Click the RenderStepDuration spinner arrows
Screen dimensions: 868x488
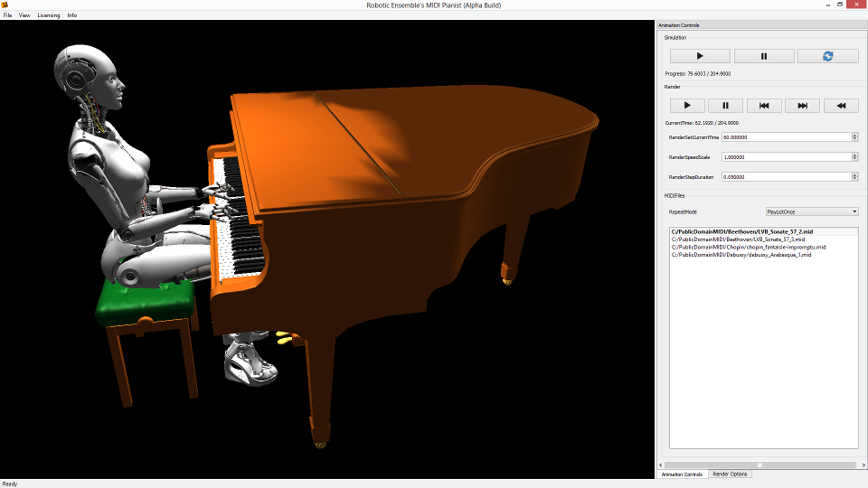(854, 177)
